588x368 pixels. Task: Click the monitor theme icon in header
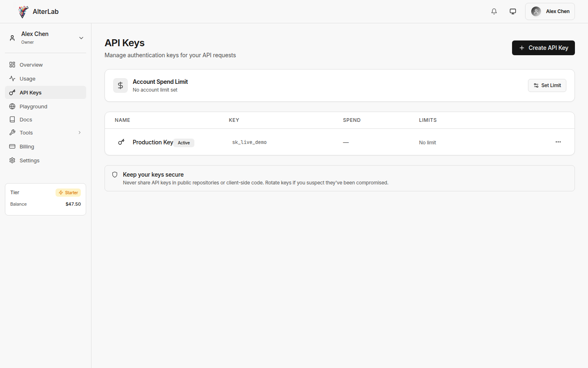pyautogui.click(x=513, y=11)
